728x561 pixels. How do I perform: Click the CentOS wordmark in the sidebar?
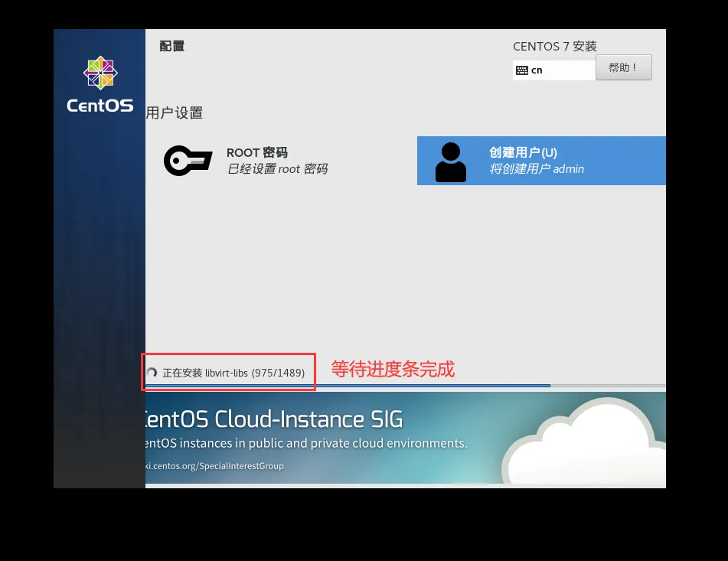[100, 106]
